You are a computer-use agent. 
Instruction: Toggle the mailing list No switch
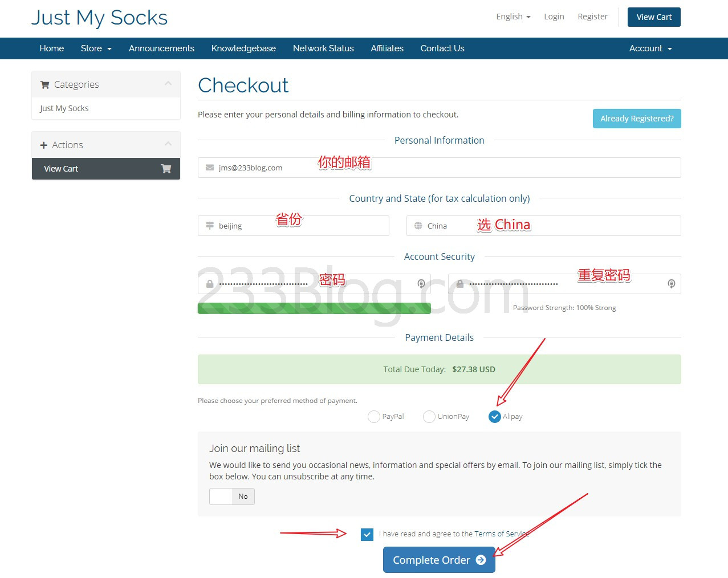tap(231, 496)
